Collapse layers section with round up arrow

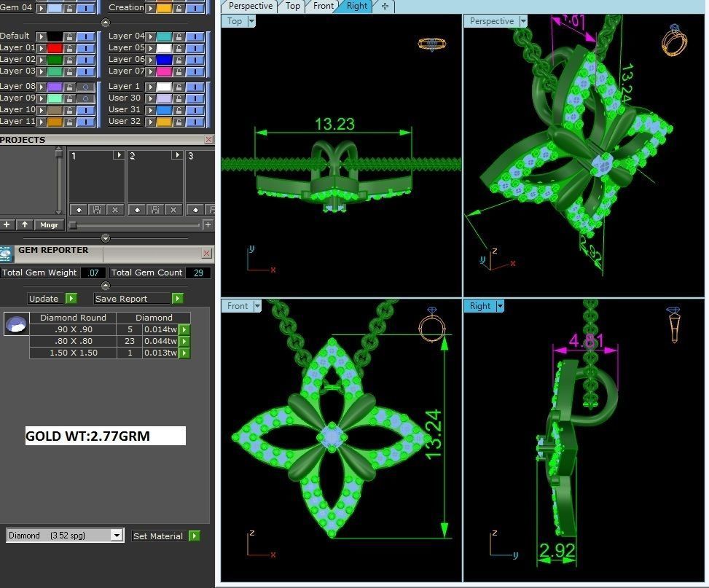[x=106, y=23]
